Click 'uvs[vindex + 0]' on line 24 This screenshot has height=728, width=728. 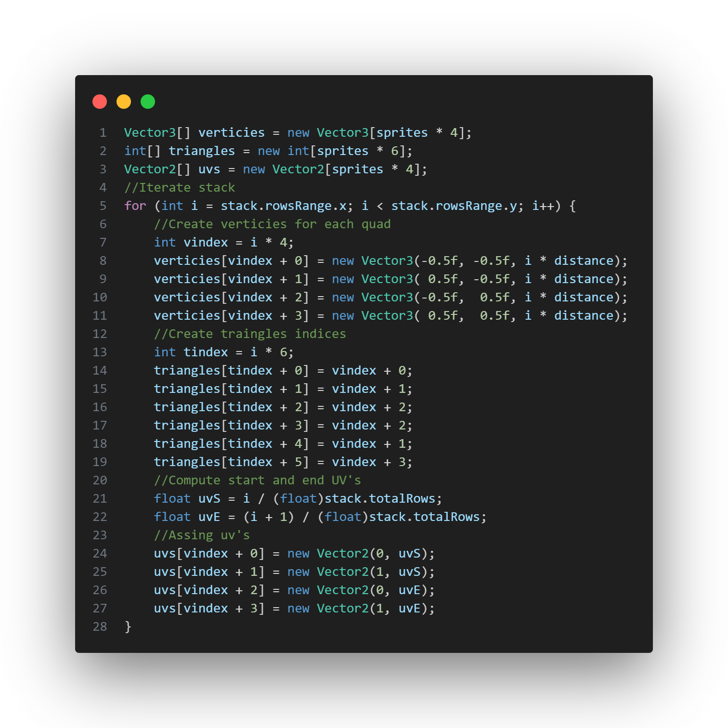click(209, 553)
